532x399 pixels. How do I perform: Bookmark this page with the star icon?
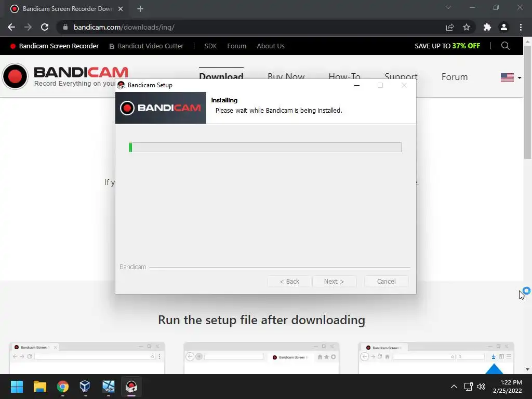tap(467, 27)
